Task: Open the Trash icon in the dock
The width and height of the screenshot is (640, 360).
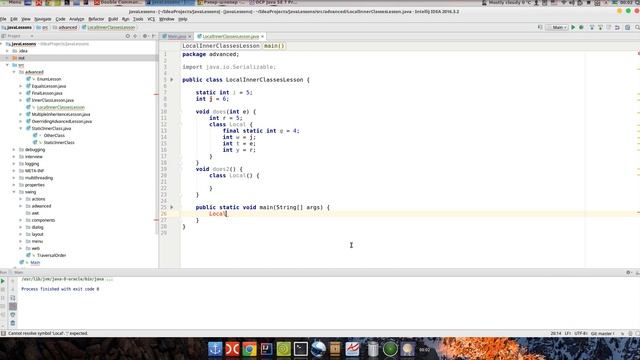Action: click(373, 349)
